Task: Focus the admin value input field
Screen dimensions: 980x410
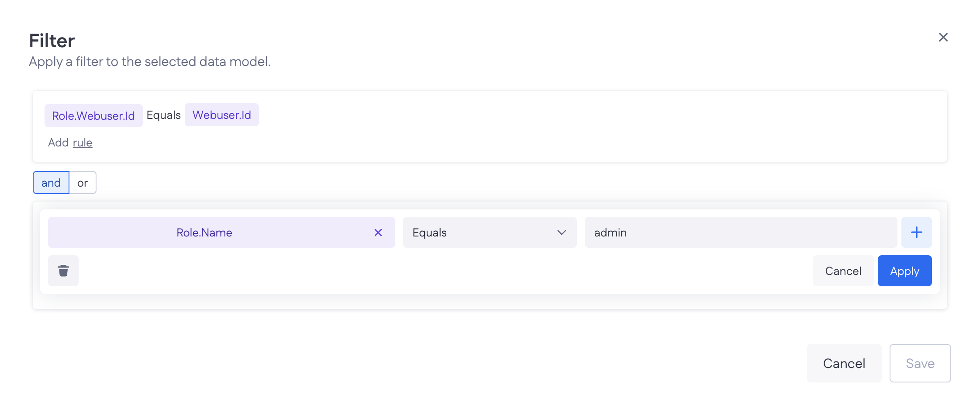Action: (x=740, y=233)
